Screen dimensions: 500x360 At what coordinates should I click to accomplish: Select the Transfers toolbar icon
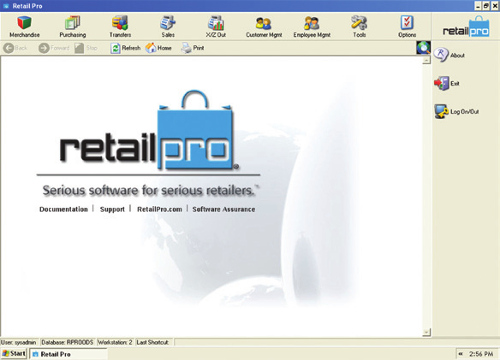coord(120,27)
